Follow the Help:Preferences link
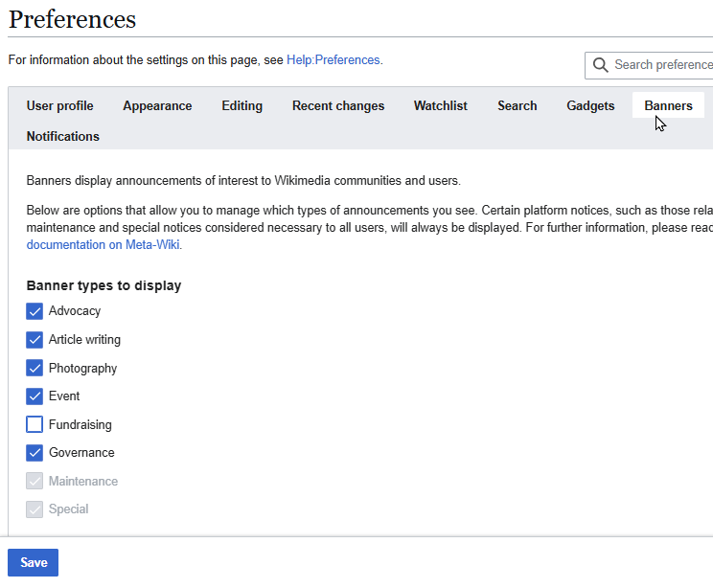The height and width of the screenshot is (588, 713). [x=333, y=59]
